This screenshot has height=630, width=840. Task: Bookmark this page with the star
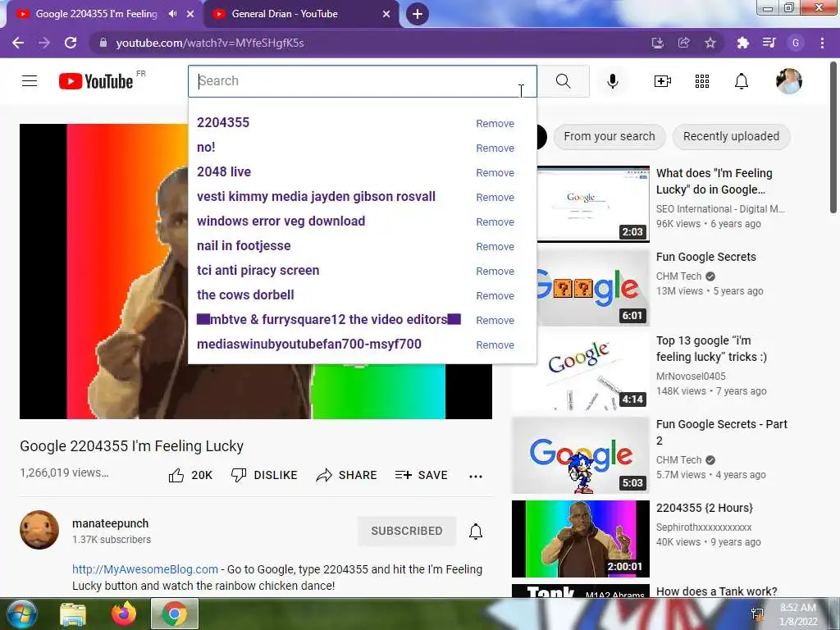[x=710, y=43]
